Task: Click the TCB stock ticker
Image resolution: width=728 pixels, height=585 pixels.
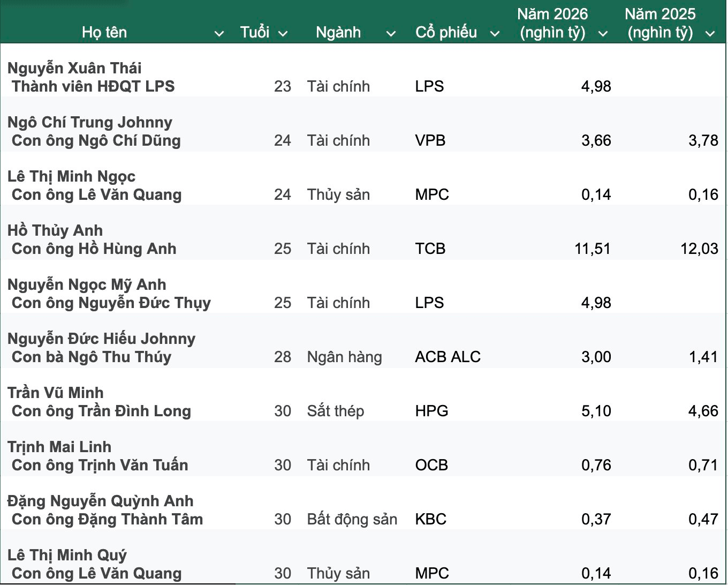Action: (430, 249)
